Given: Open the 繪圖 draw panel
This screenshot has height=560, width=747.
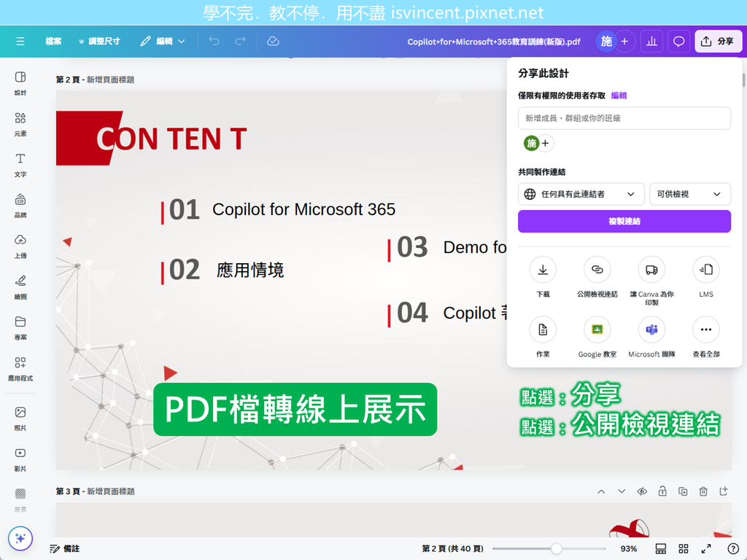Looking at the screenshot, I should tap(20, 287).
